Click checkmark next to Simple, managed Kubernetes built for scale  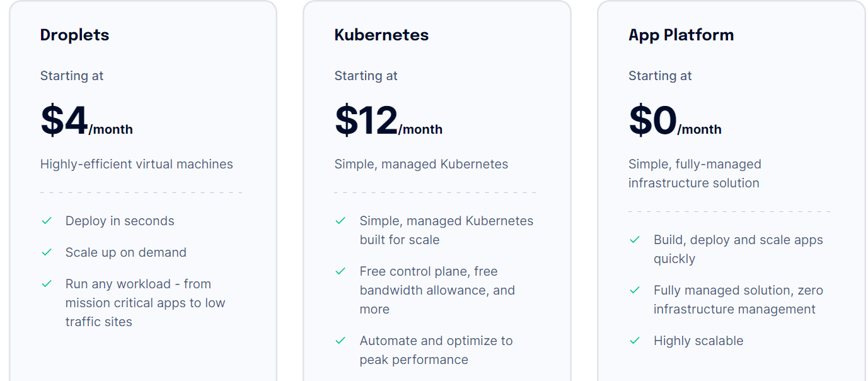pyautogui.click(x=340, y=221)
